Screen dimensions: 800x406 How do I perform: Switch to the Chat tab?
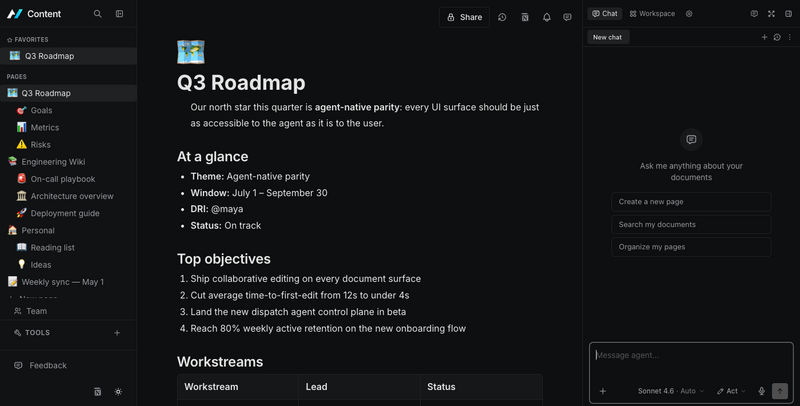605,14
